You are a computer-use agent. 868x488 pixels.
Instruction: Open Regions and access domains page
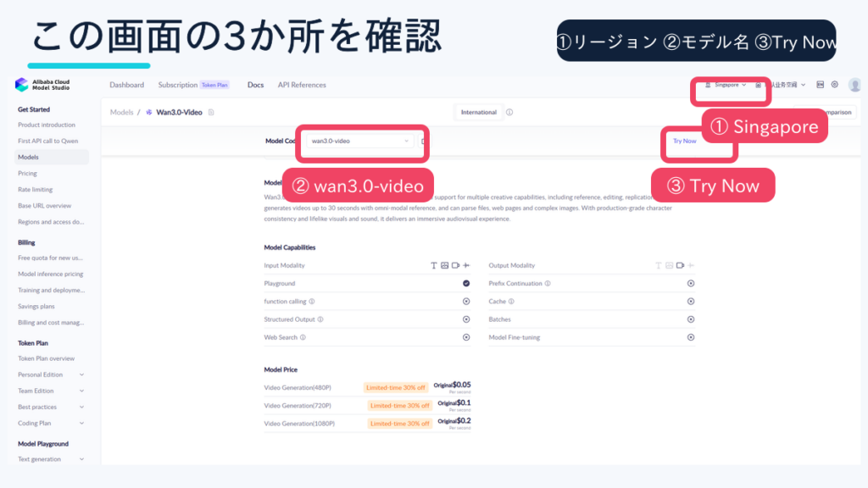coord(51,222)
